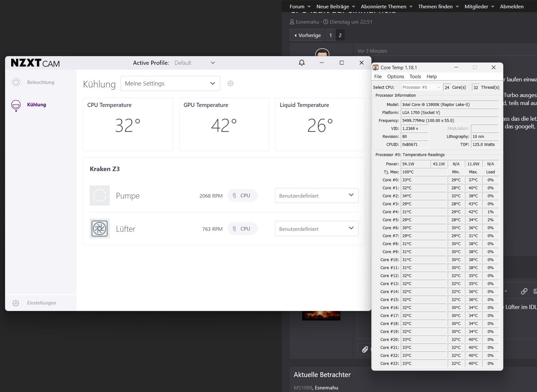Screen dimensions: 537x392
Task: Expand the Neue Beiträge menu arrow
Action: (354, 7)
